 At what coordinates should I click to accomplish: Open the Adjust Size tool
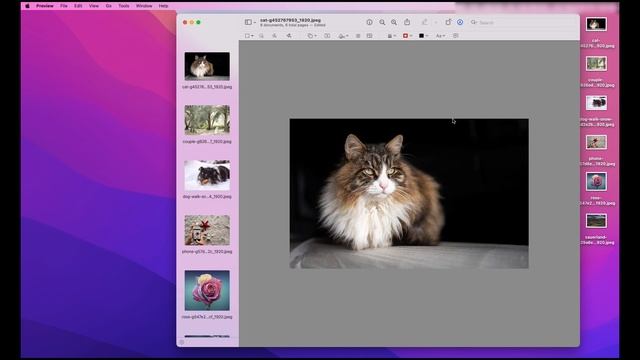(x=369, y=36)
